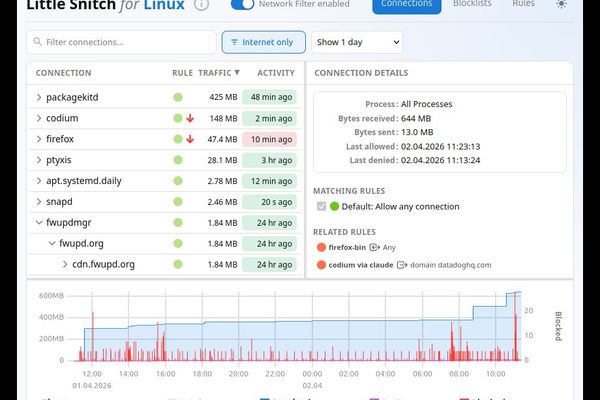600x400 pixels.
Task: Select the '20 s ago' activity for snapd
Action: click(x=269, y=202)
